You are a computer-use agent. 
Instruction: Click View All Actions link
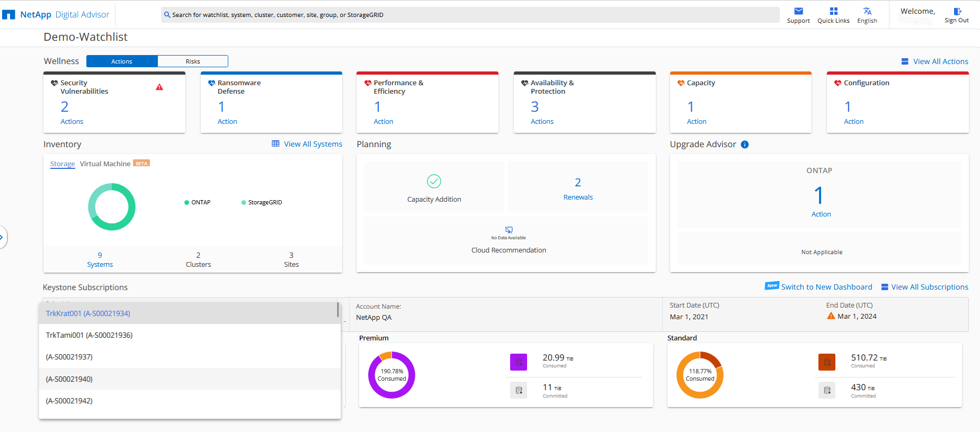click(940, 61)
